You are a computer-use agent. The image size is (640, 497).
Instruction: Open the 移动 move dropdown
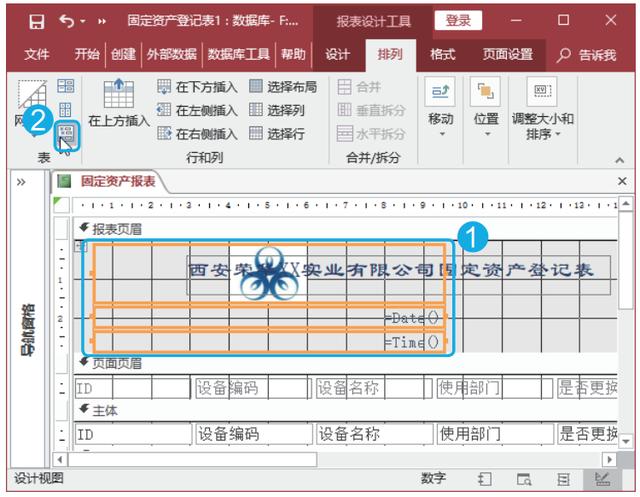click(441, 107)
